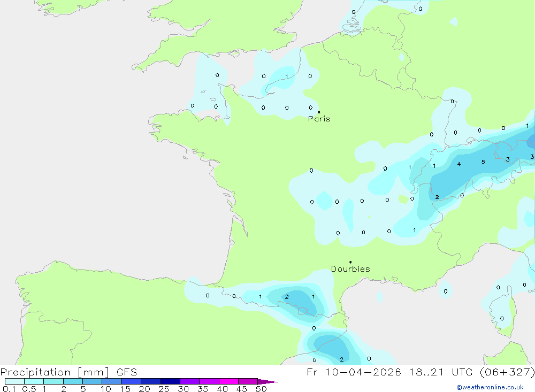The image size is (535, 392).
Task: Select the 45 to 50 mm legend swatch
Action: tap(248, 381)
